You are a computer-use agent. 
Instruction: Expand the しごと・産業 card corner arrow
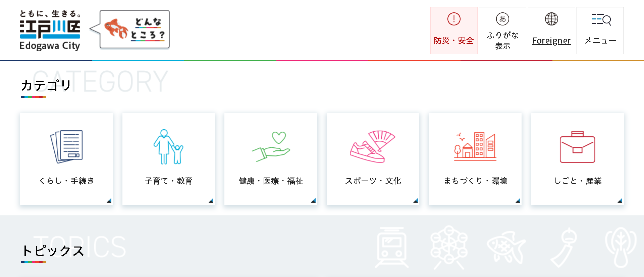620,200
